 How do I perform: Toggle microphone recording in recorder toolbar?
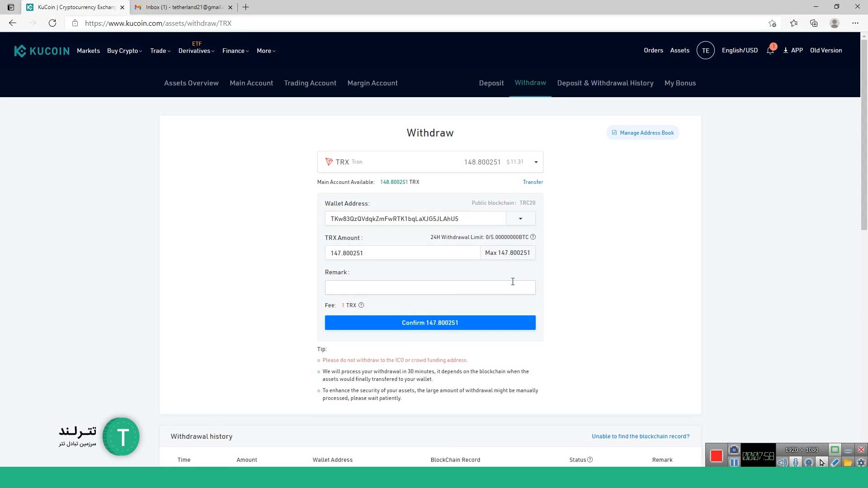pyautogui.click(x=796, y=462)
